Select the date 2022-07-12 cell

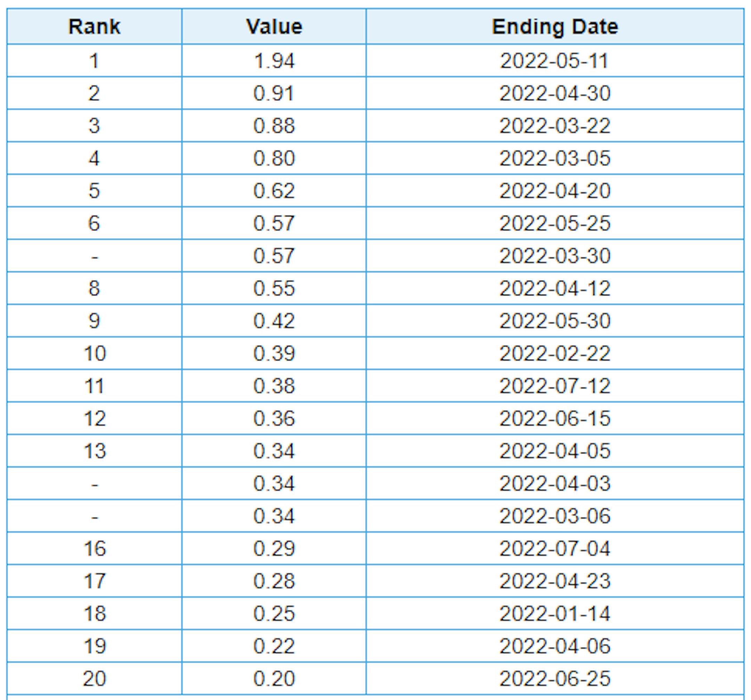coord(555,386)
